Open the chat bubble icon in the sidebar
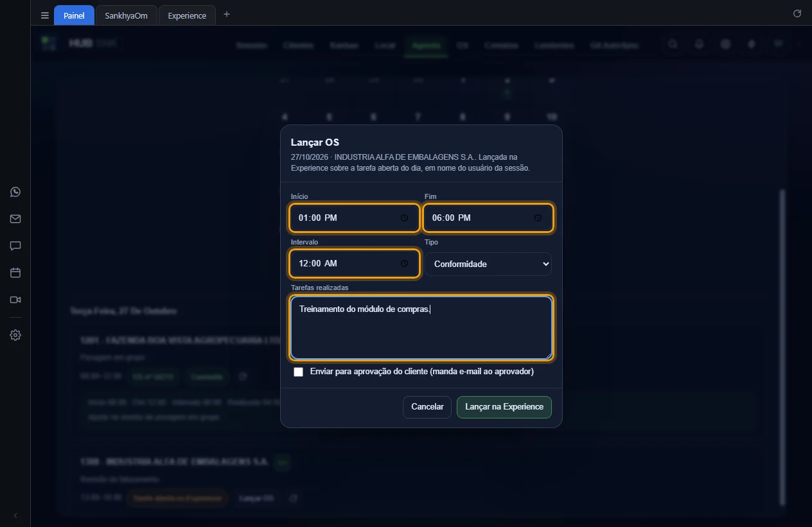This screenshot has height=527, width=812. (x=15, y=246)
